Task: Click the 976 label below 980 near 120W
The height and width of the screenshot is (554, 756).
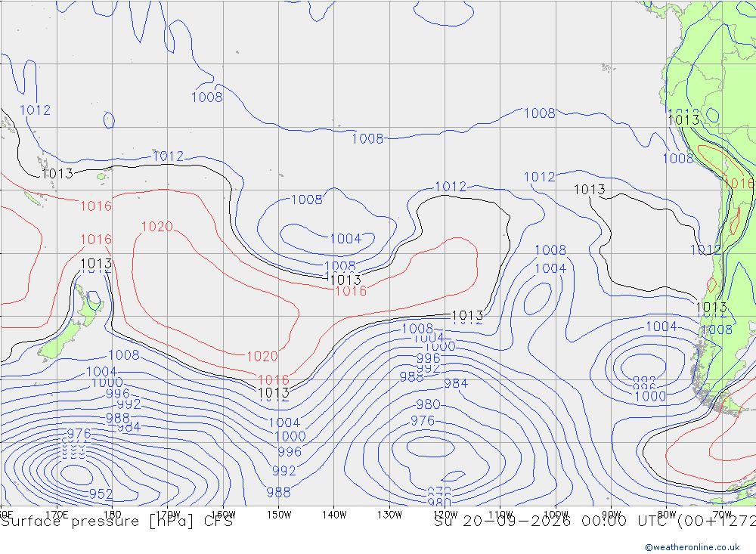Action: point(423,421)
